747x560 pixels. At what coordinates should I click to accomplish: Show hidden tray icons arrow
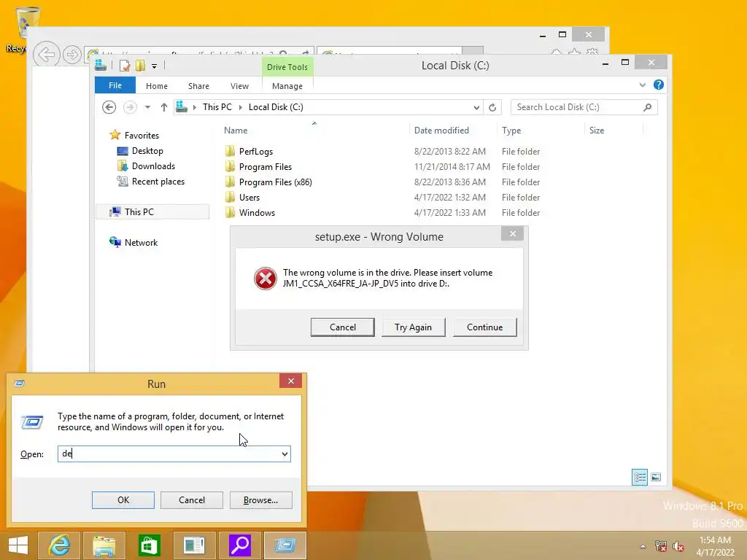[643, 546]
